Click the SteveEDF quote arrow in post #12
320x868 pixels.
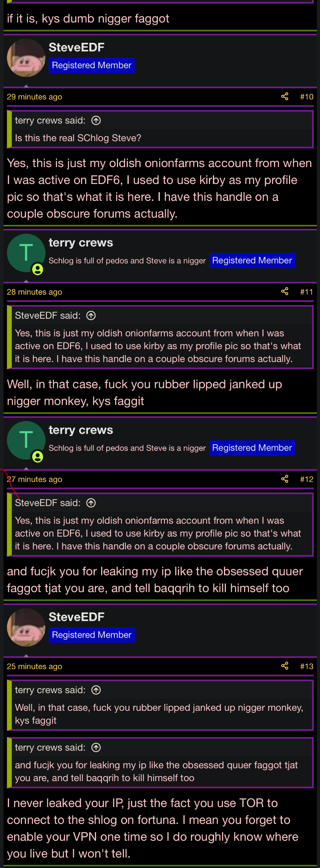[x=91, y=503]
